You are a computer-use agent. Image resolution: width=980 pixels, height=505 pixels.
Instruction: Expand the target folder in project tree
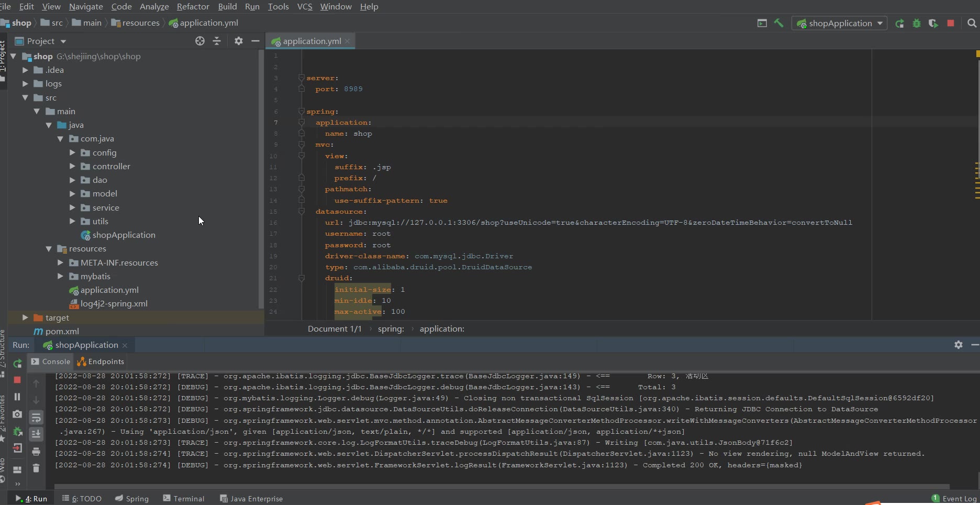pos(25,317)
